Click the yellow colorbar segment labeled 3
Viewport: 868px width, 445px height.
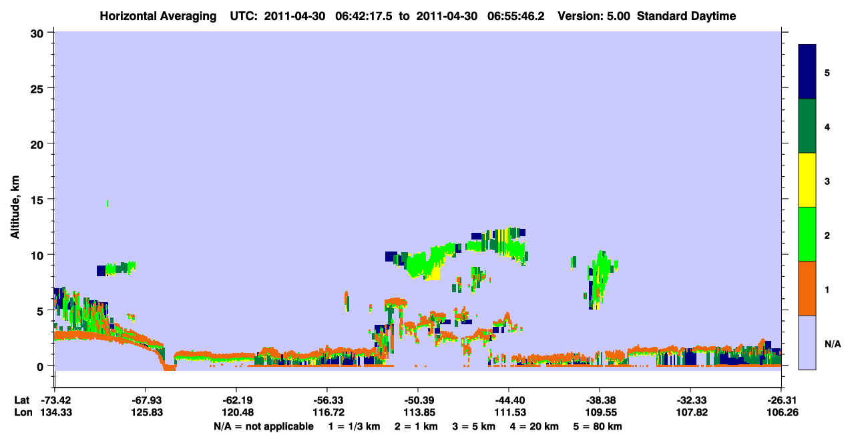click(x=807, y=180)
